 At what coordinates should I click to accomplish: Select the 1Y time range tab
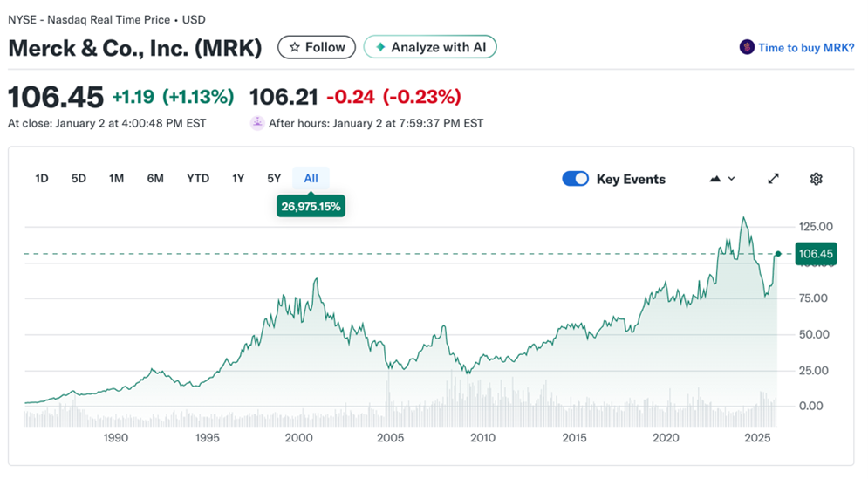point(238,178)
